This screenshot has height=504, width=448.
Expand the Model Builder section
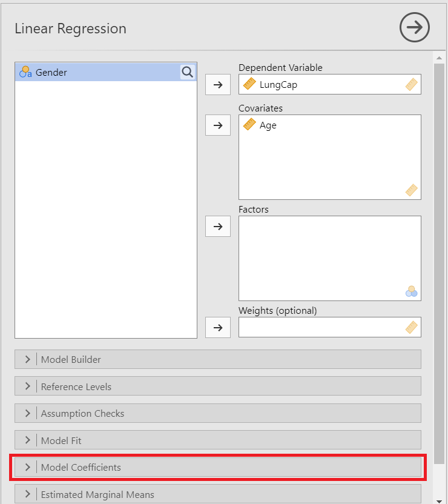tap(218, 359)
